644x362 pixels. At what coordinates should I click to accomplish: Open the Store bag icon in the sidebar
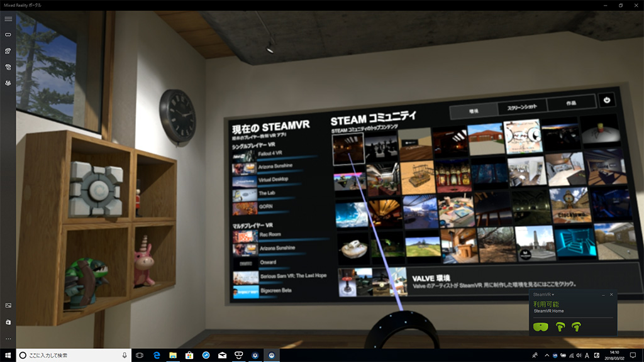[x=8, y=322]
